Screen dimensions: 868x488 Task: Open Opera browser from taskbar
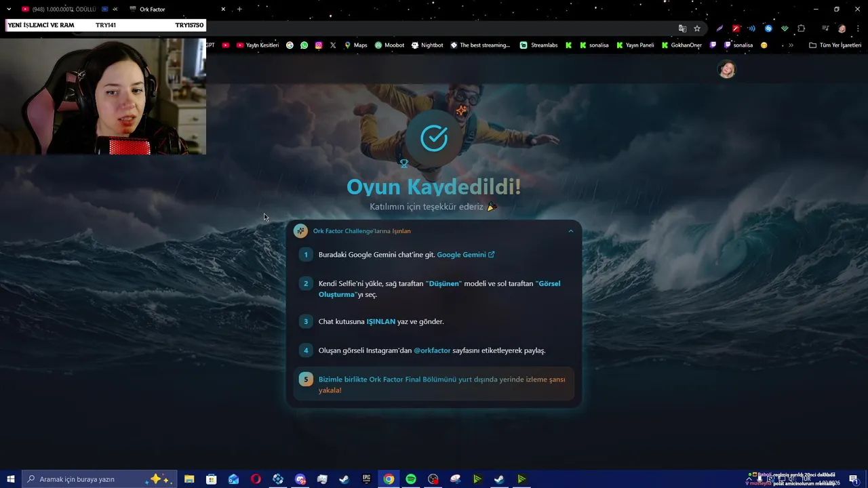pos(256,479)
